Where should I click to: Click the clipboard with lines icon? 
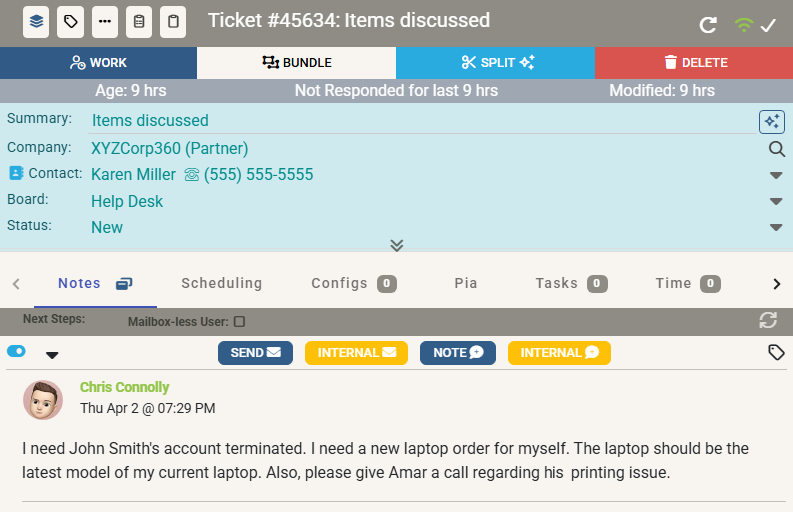pos(139,22)
